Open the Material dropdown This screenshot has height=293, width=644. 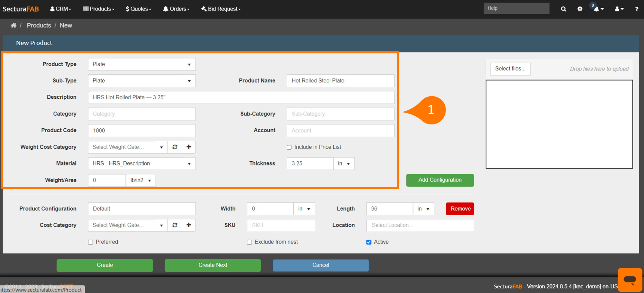[x=142, y=164]
